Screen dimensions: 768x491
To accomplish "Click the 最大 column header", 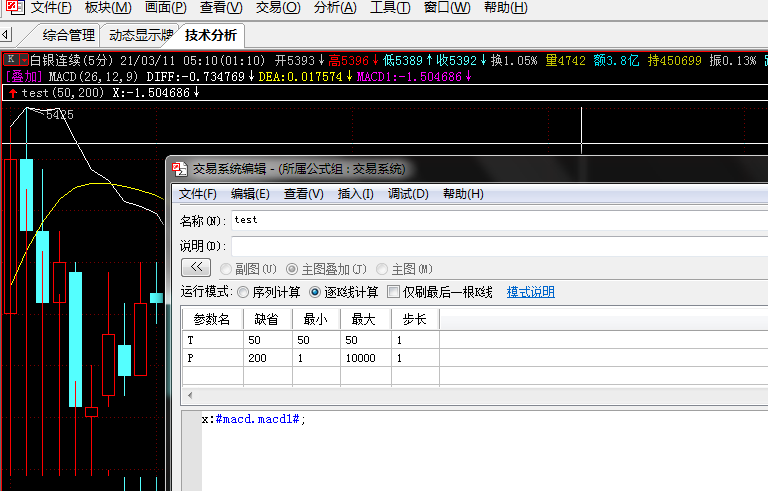I will click(365, 319).
